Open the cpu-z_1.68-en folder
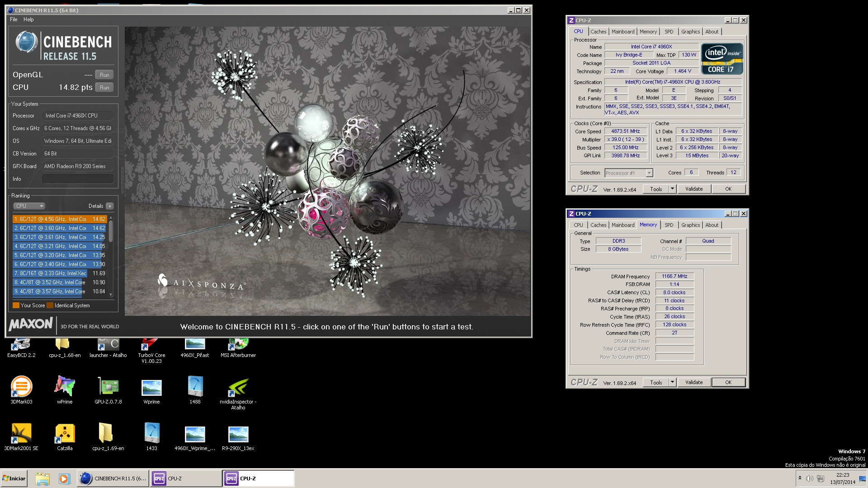This screenshot has height=488, width=868. pos(65,347)
